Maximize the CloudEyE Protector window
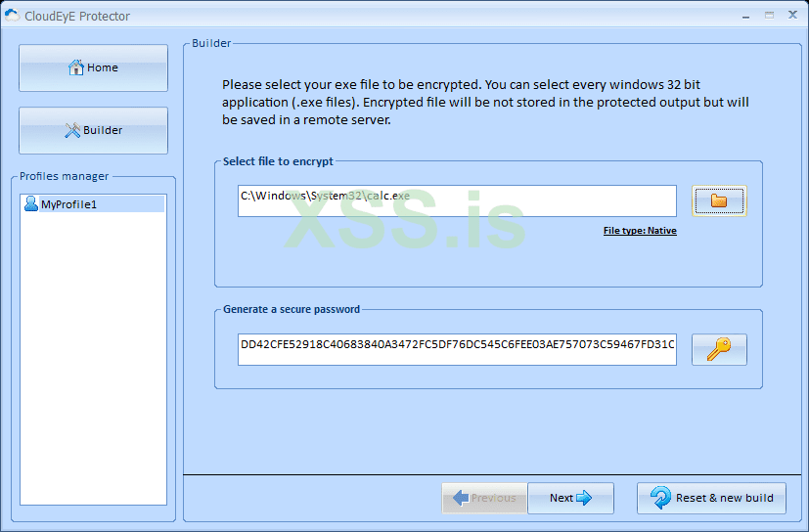Image resolution: width=809 pixels, height=532 pixels. pos(769,16)
